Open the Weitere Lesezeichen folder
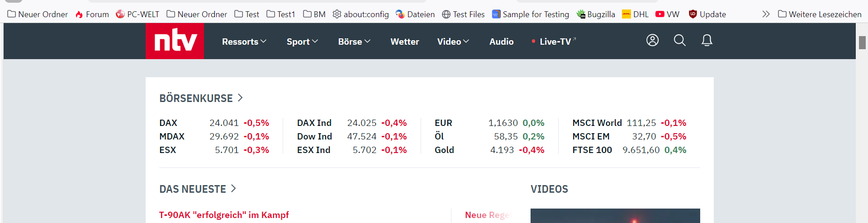 (x=820, y=14)
